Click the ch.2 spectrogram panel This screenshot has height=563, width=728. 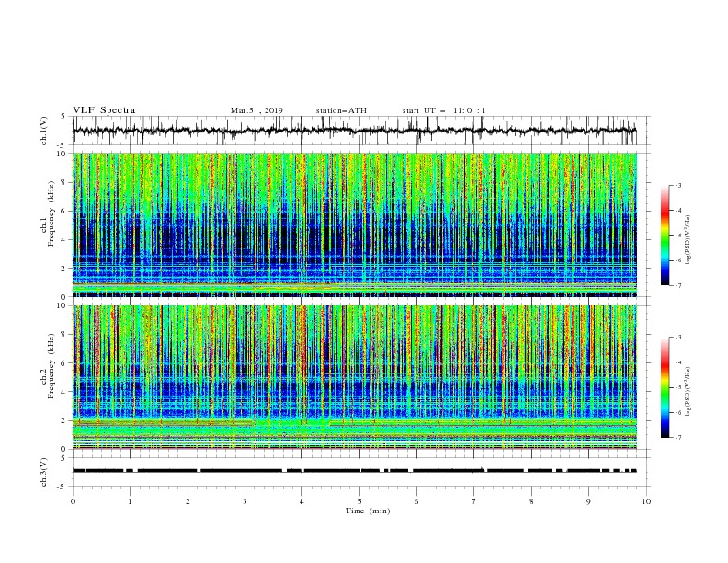pyautogui.click(x=354, y=377)
